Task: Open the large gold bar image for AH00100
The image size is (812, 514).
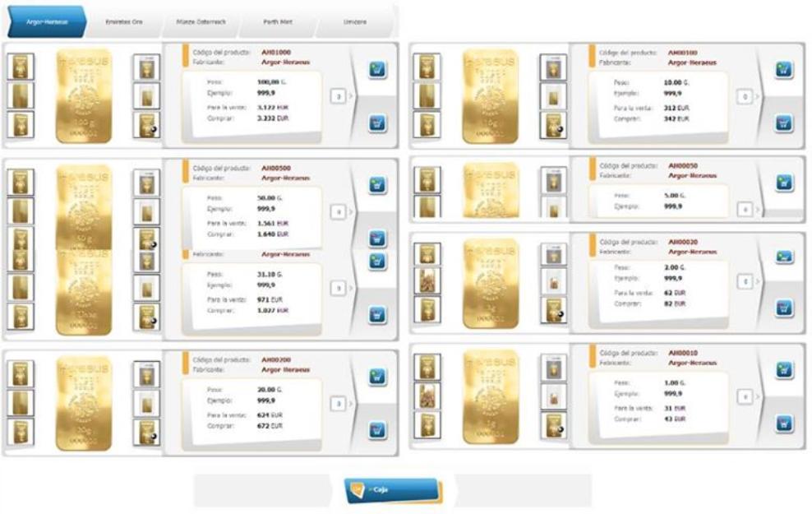Action: click(x=491, y=96)
